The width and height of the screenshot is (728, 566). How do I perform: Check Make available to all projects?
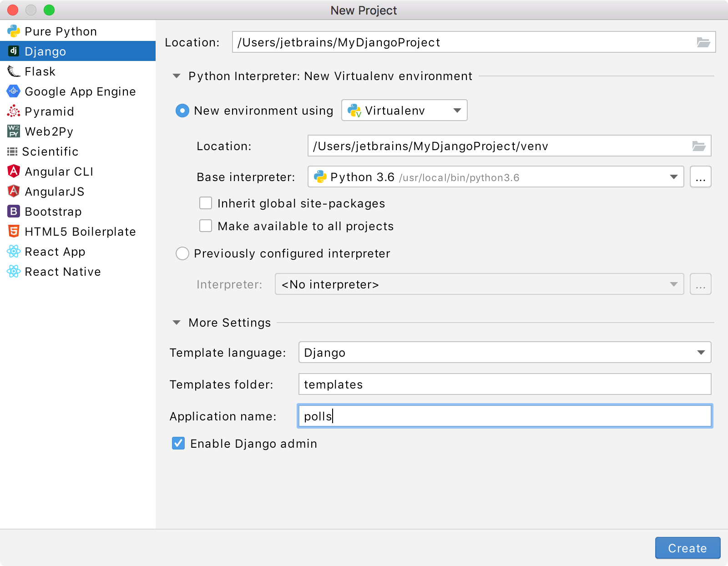click(x=206, y=226)
